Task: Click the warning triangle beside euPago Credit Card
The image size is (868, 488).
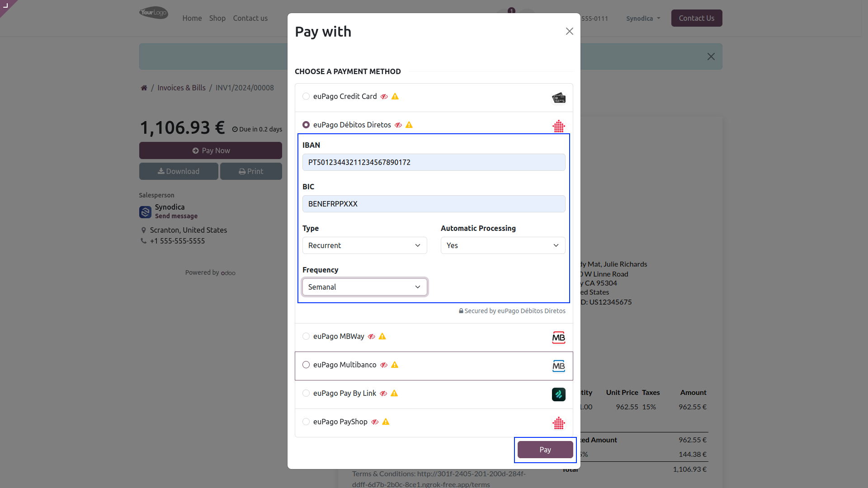Action: (x=395, y=97)
